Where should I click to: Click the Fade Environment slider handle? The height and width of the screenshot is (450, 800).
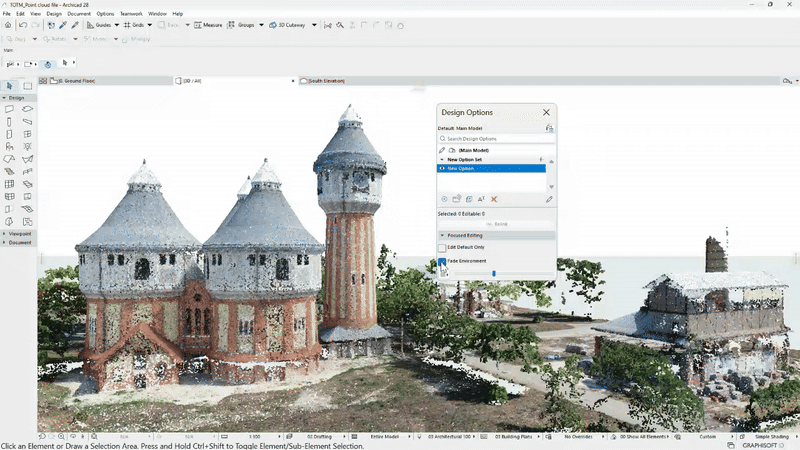(493, 273)
